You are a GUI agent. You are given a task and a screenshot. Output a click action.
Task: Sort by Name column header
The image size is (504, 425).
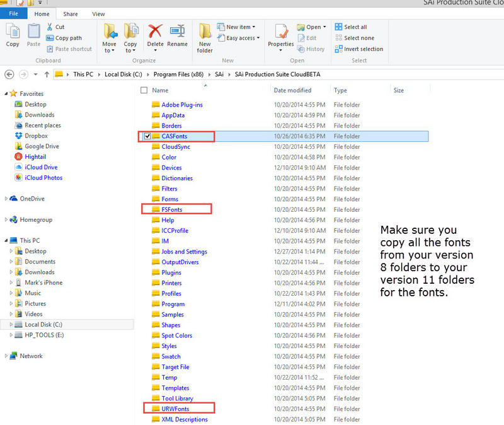point(160,90)
